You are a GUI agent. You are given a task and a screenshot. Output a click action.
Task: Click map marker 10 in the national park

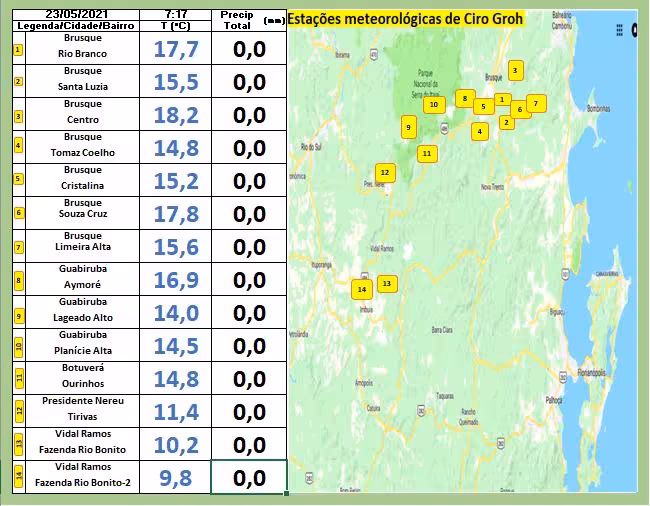click(433, 104)
